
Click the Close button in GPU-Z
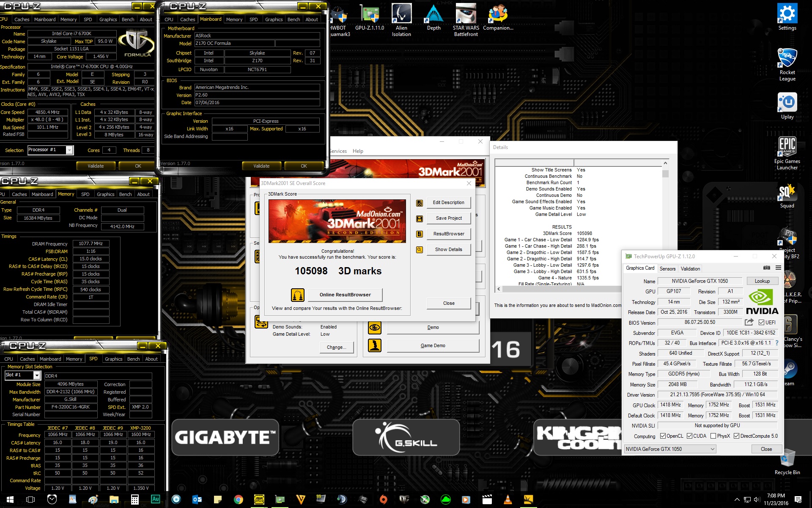766,449
